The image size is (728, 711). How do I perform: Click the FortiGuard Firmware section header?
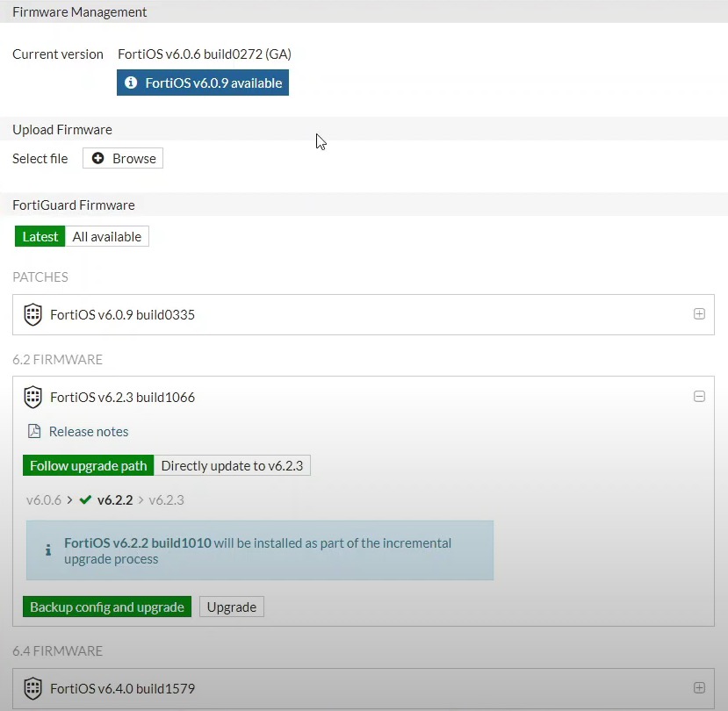click(74, 205)
